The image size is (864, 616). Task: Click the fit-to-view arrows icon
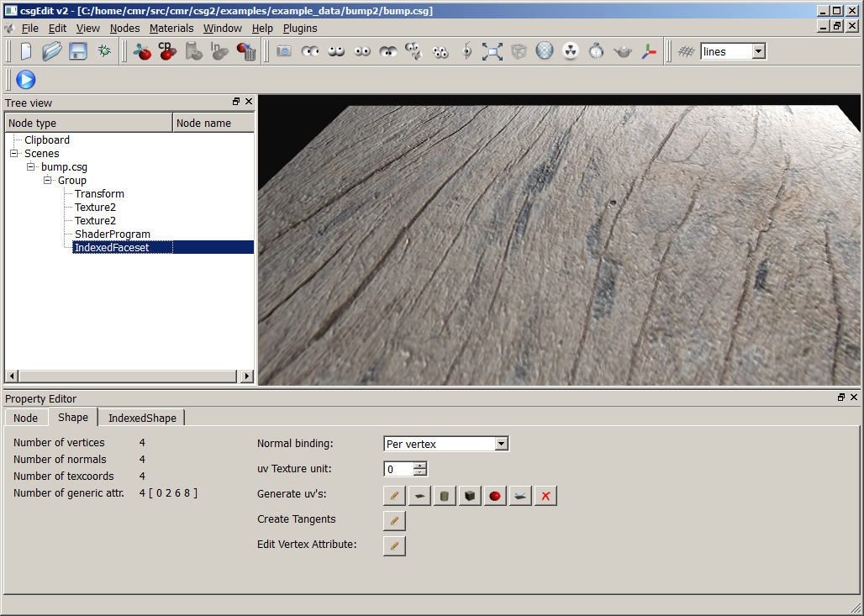tap(493, 51)
